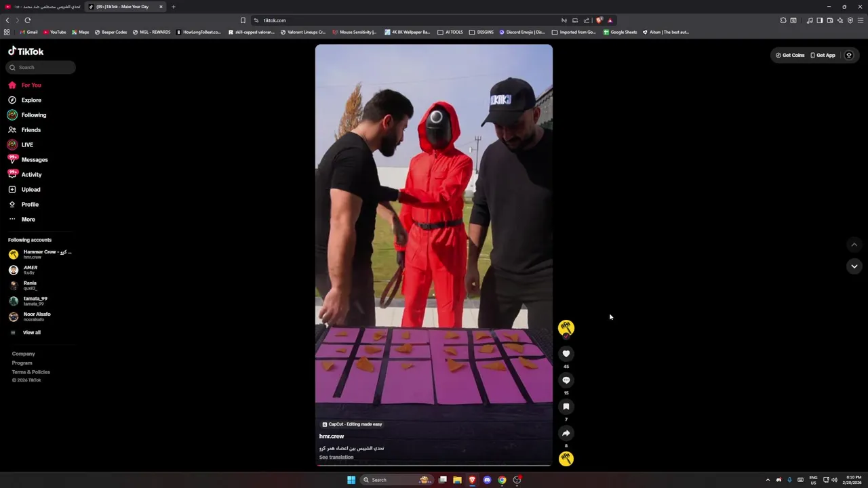Viewport: 868px width, 488px height.
Task: Open the spinning sound disc icon
Action: [566, 459]
